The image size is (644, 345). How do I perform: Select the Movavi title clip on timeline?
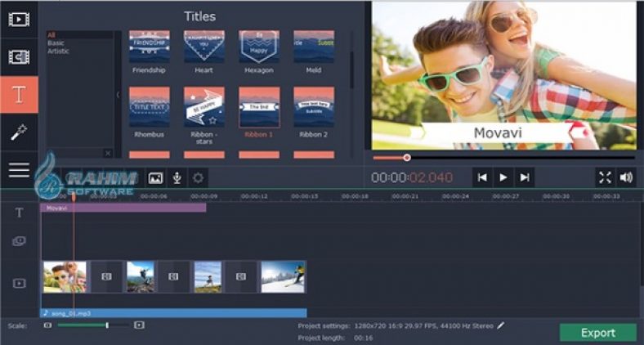123,208
